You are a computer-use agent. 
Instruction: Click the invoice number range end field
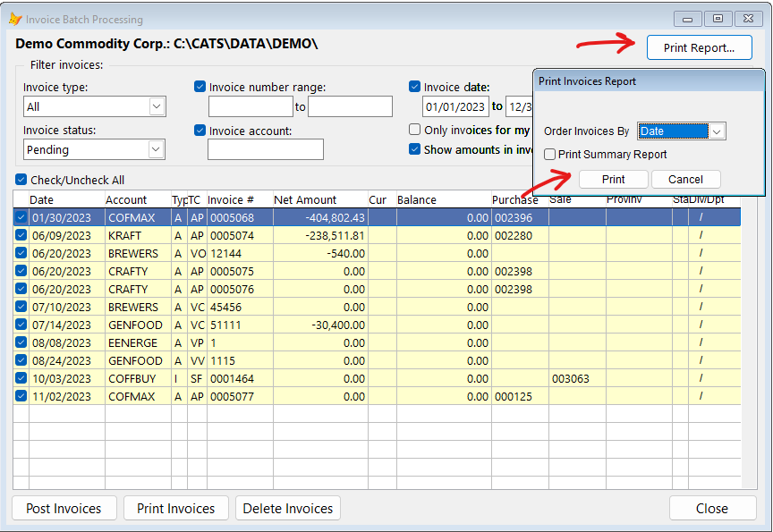[350, 106]
